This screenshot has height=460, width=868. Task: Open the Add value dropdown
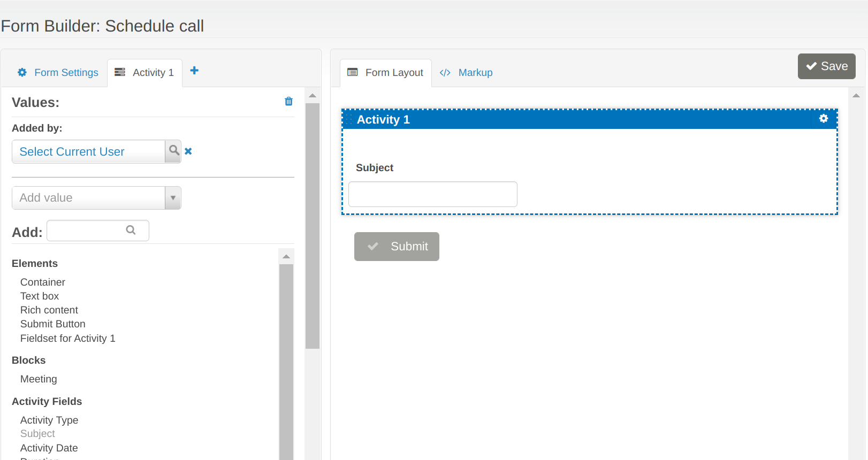[x=89, y=198]
